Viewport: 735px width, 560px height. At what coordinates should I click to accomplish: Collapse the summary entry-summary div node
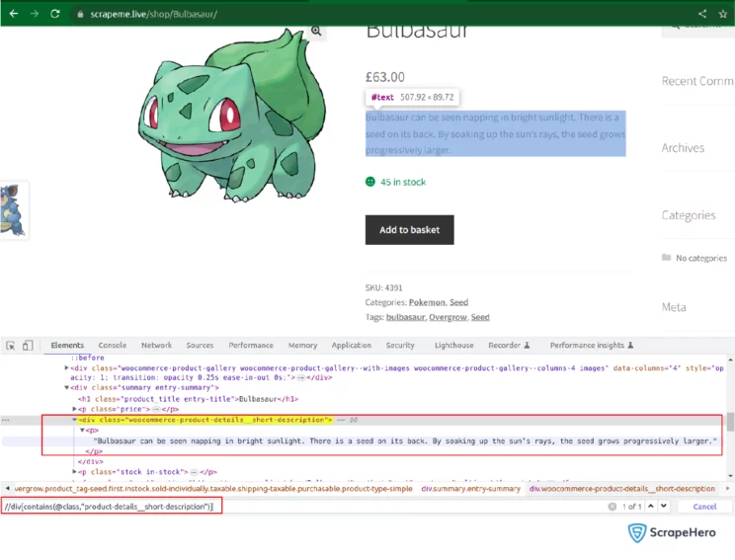(x=66, y=388)
